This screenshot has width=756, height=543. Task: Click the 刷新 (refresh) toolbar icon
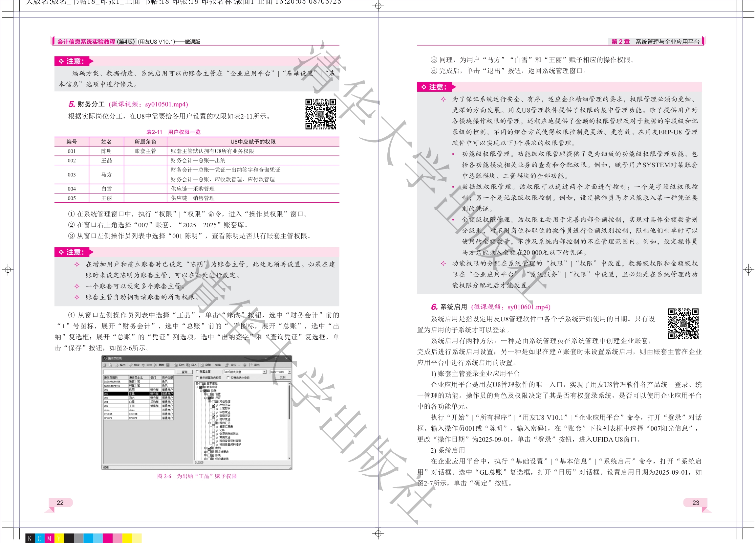(x=202, y=365)
